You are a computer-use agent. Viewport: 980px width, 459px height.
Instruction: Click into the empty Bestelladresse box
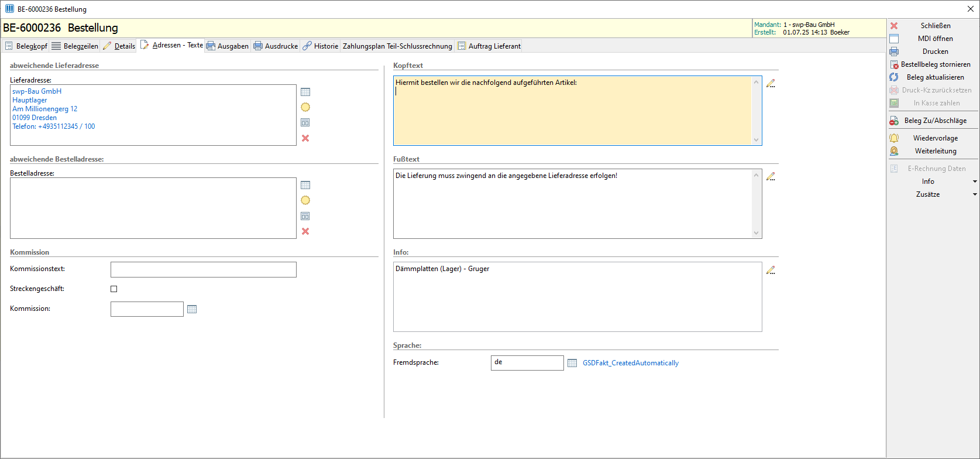pyautogui.click(x=153, y=208)
